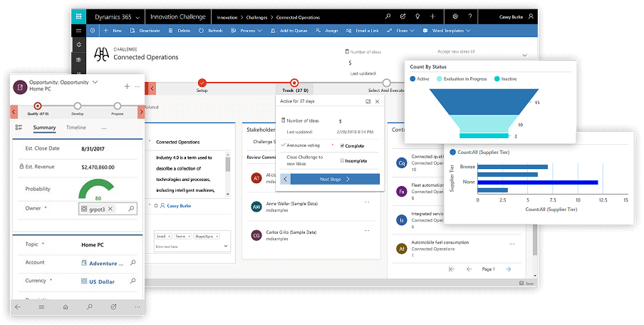Screen dimensions: 644x325
Task: Click the search magnifier in top bar
Action: 387,16
